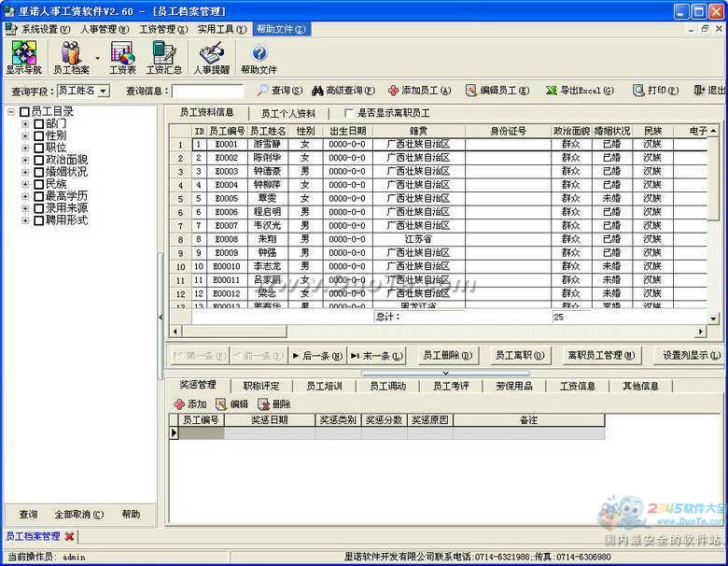
Task: Click the 查询(S) magnifier button
Action: click(279, 91)
